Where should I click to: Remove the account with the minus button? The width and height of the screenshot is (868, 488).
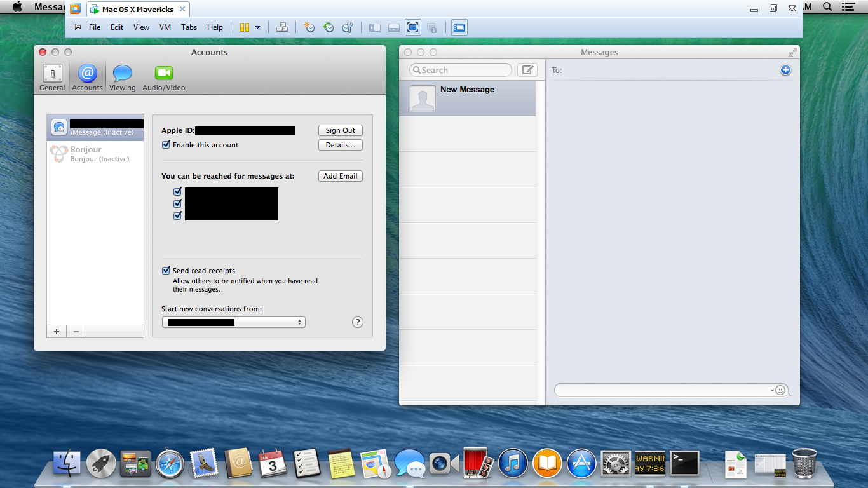(76, 332)
